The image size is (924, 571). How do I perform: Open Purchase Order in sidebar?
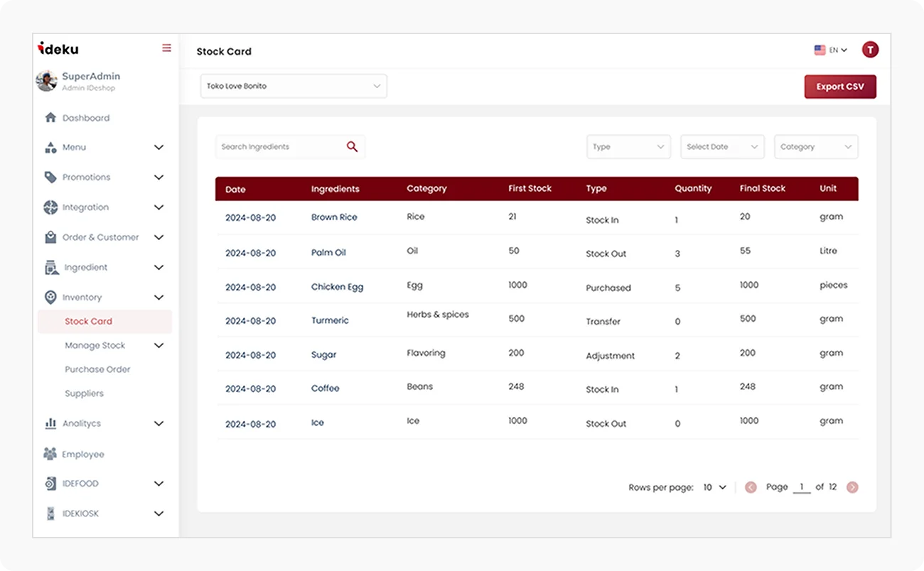(97, 369)
